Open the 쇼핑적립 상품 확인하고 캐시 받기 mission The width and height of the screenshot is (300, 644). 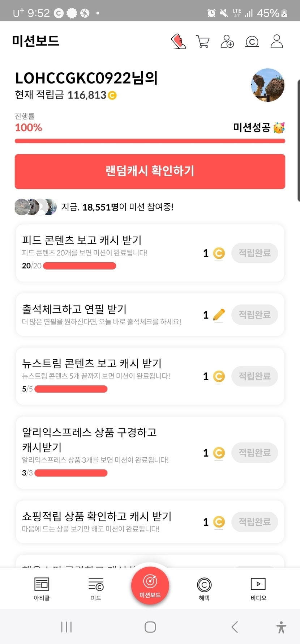coord(97,517)
